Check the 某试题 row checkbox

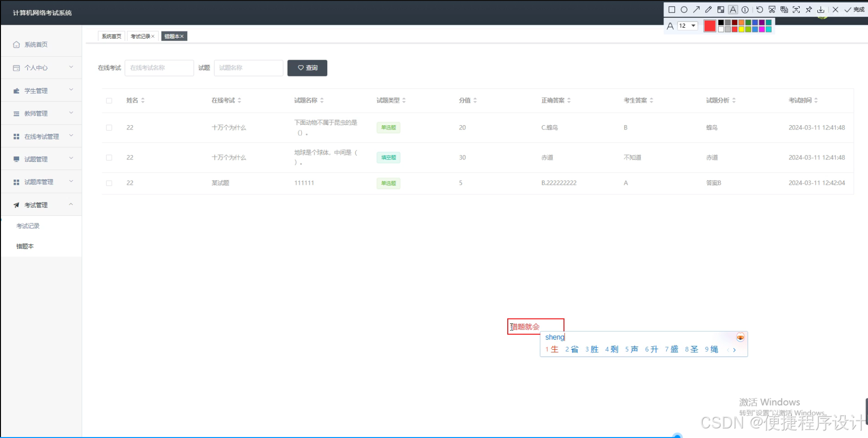[x=109, y=183]
